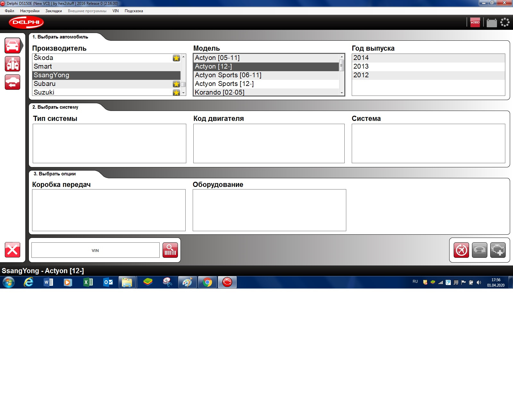The width and height of the screenshot is (513, 420).
Task: Open the dotted circle plus icon in header
Action: (x=505, y=22)
